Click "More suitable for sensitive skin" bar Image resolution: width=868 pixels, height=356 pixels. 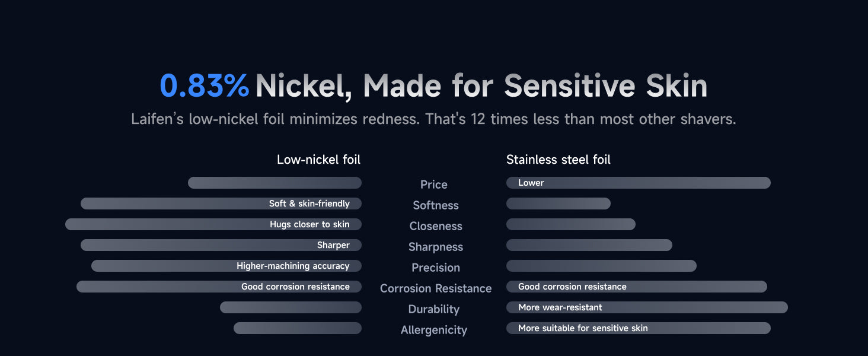point(638,328)
